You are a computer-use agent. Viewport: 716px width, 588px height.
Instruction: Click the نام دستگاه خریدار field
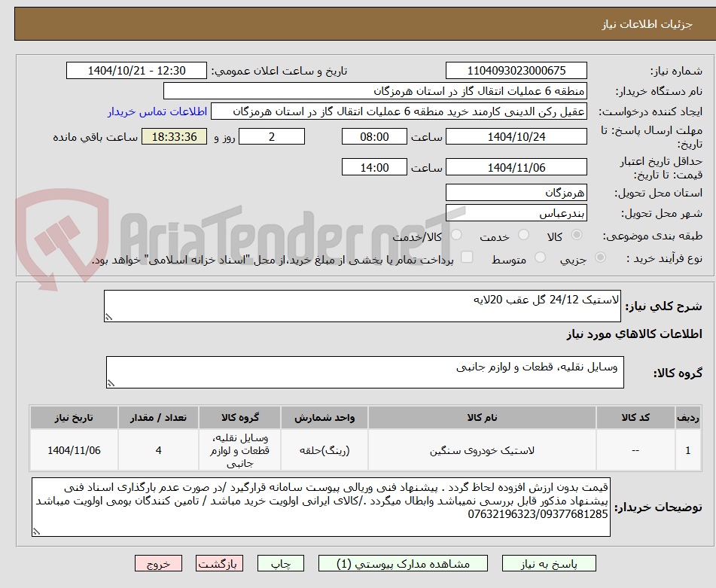[x=375, y=91]
